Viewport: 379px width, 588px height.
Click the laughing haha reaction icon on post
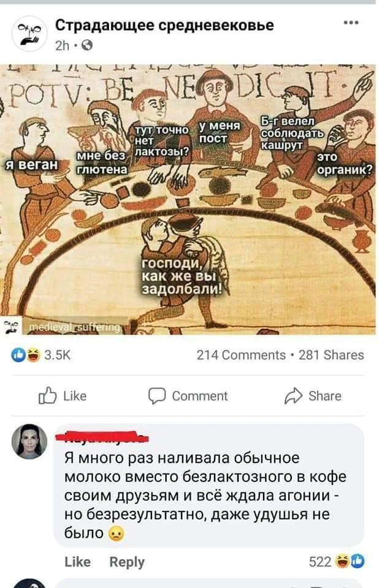click(33, 355)
